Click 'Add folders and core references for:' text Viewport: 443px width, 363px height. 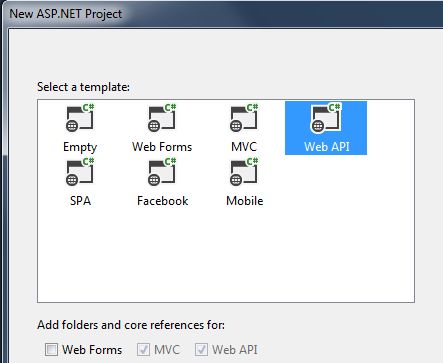click(131, 325)
